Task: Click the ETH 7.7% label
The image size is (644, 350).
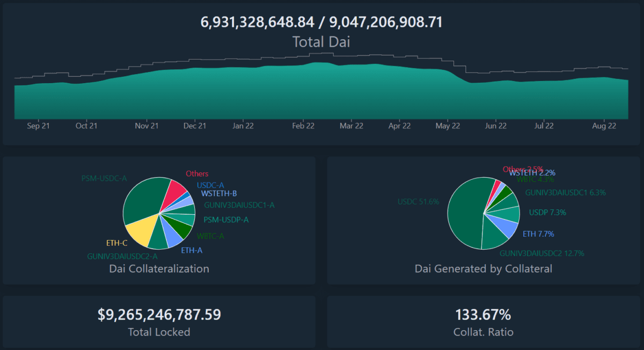Action: point(538,234)
